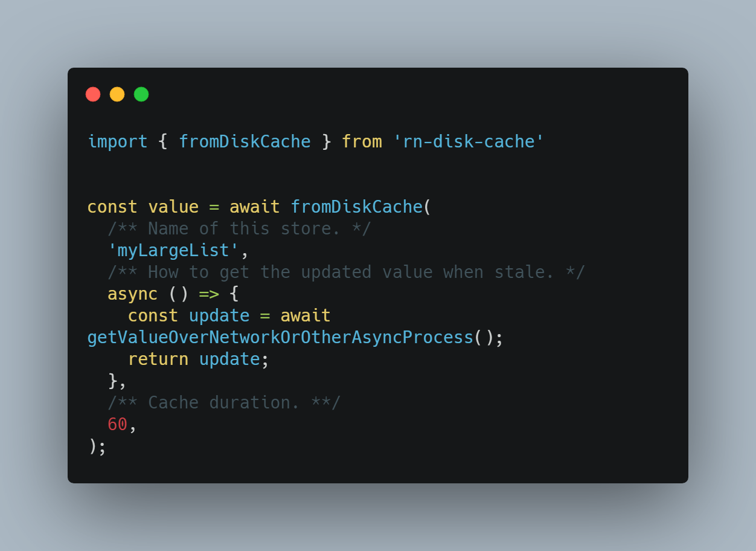The width and height of the screenshot is (756, 551).
Task: Click the closing parenthesis on last line
Action: click(x=92, y=446)
